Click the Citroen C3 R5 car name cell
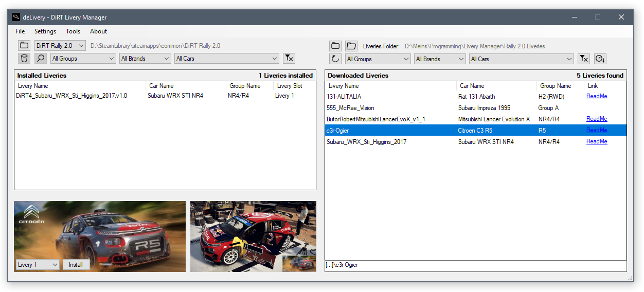Viewport: 644px width, 292px height. pyautogui.click(x=475, y=130)
